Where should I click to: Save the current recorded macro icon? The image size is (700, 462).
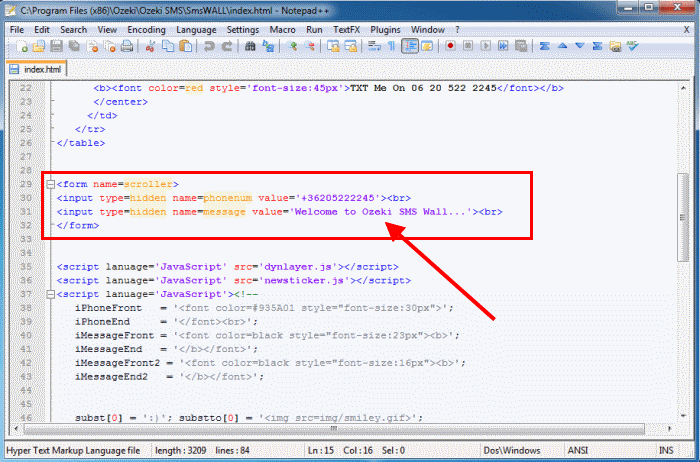click(521, 46)
